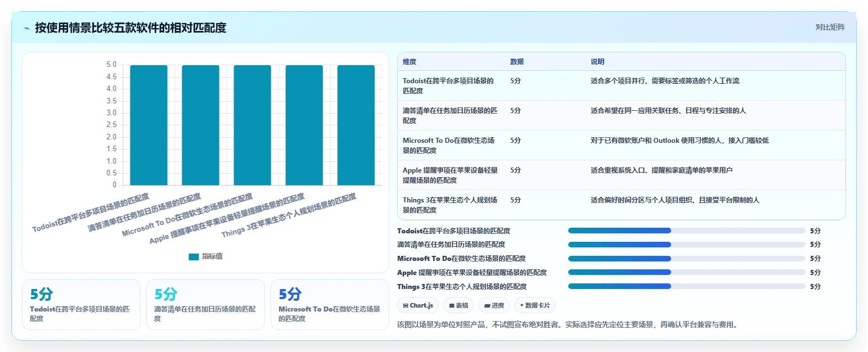Click the 数据卡片 tag chip
Image resolution: width=868 pixels, height=352 pixels.
click(x=535, y=305)
